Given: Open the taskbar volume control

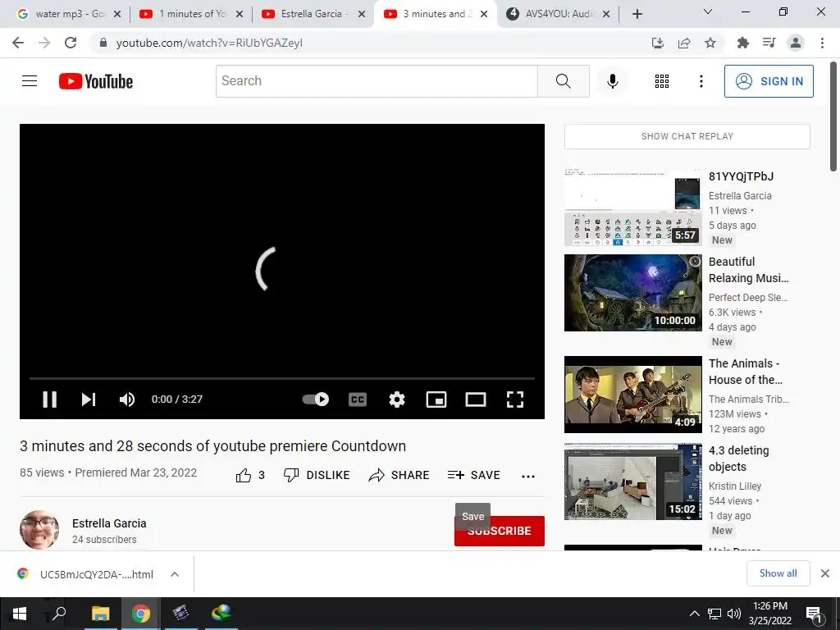Looking at the screenshot, I should [734, 614].
